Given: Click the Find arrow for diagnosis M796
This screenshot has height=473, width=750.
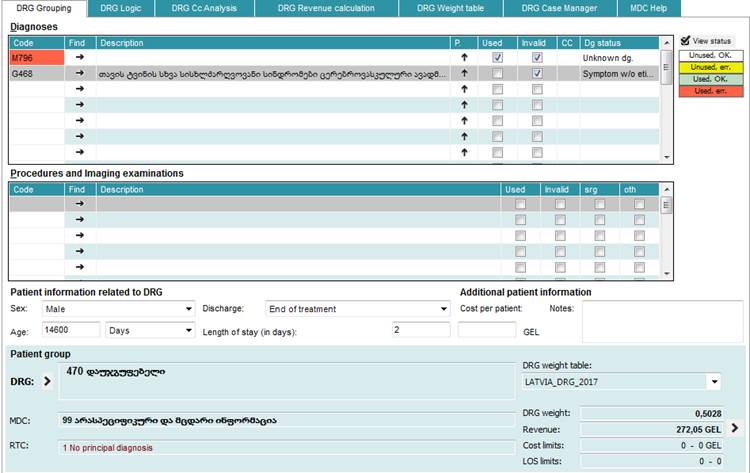Looking at the screenshot, I should tap(79, 58).
